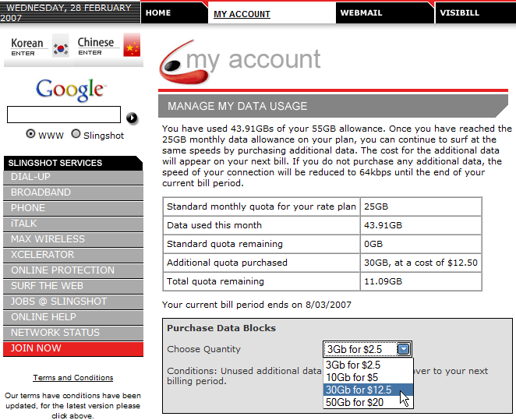
Task: Click the bill period ends 8/03/2007 text
Action: point(256,305)
